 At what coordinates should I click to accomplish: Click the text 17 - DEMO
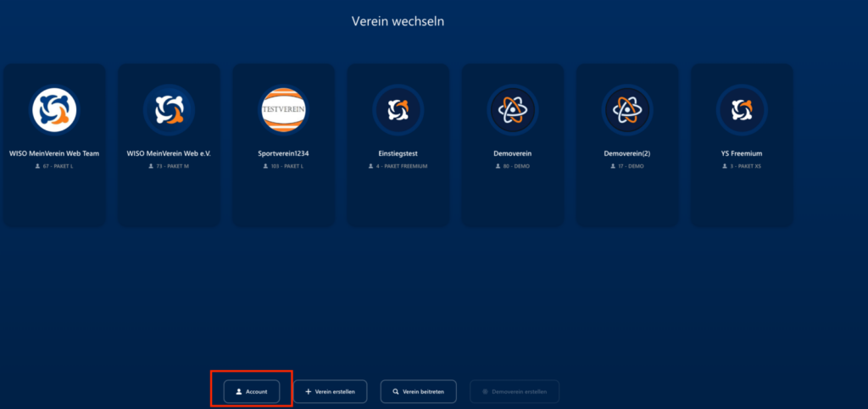click(631, 166)
